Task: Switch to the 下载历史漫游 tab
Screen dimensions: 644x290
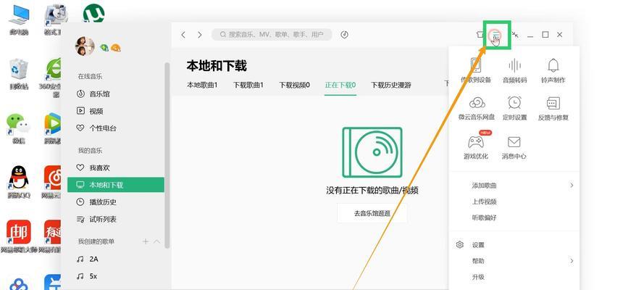Action: click(x=391, y=85)
